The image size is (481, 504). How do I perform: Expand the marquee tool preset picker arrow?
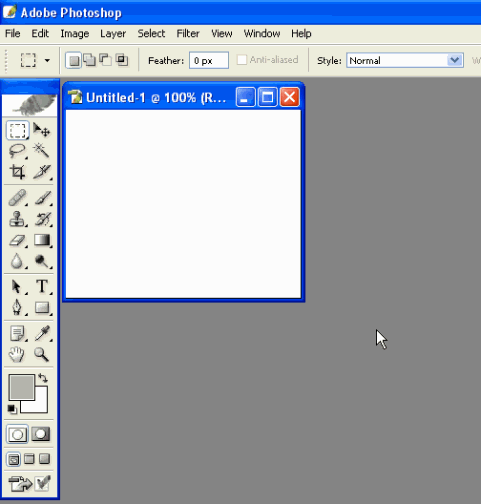click(x=47, y=61)
